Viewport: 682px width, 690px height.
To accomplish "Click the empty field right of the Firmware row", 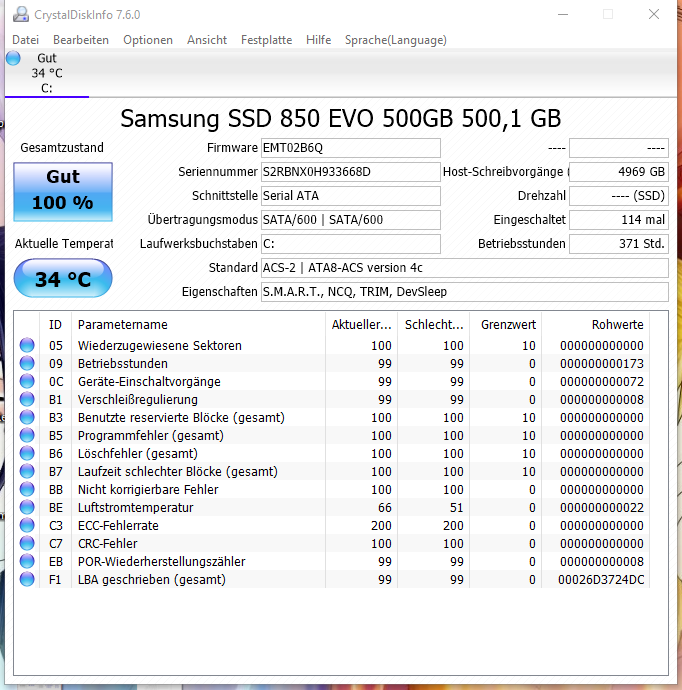I will 619,148.
